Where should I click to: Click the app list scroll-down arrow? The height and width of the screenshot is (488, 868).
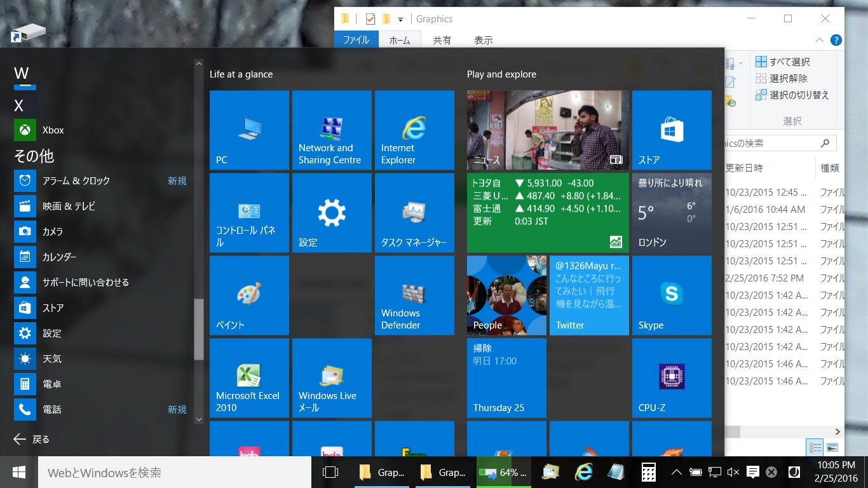[199, 419]
